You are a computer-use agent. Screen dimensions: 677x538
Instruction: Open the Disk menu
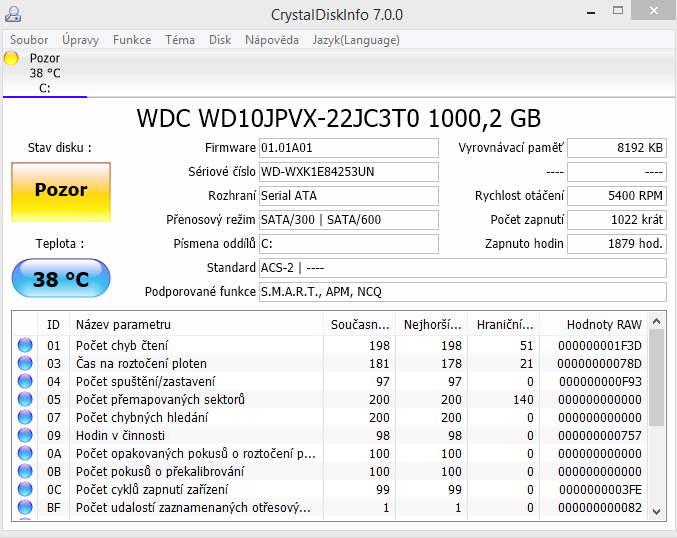click(x=220, y=40)
